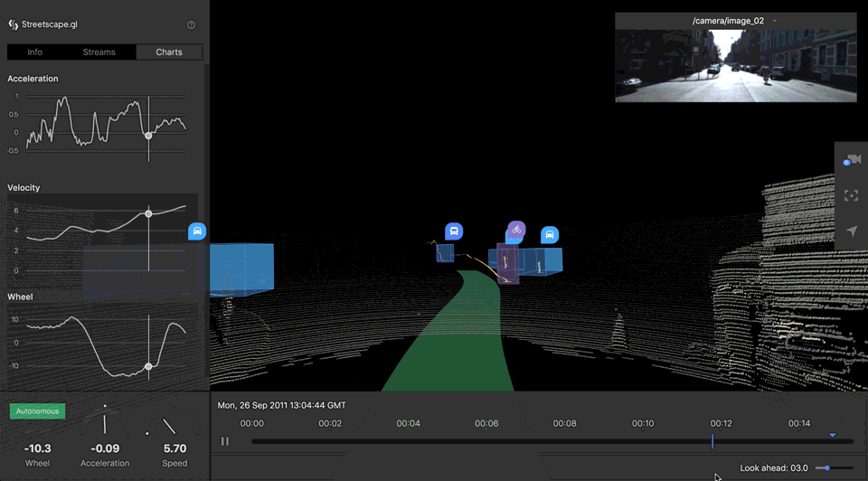
Task: Click the 00:00 timeline tick label
Action: [252, 423]
